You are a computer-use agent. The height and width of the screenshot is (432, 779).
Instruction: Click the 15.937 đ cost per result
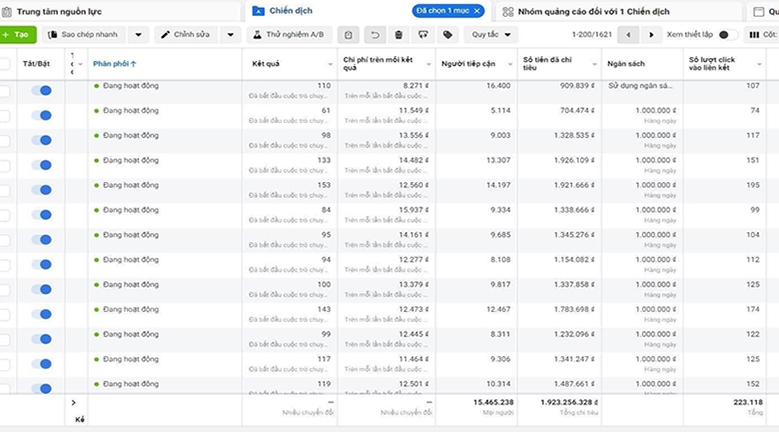pos(414,210)
